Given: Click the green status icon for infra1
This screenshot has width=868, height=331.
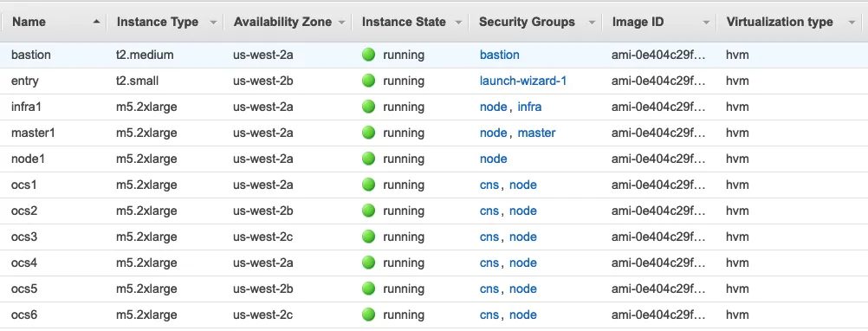Looking at the screenshot, I should (x=369, y=107).
